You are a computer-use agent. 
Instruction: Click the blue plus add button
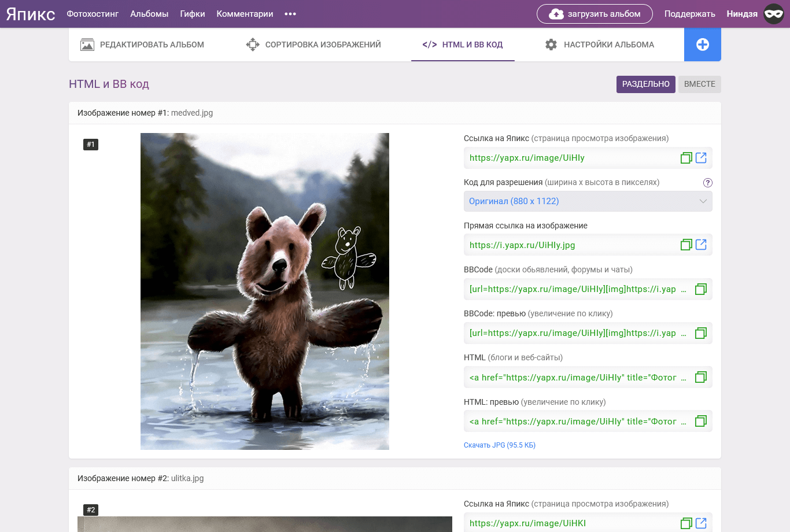point(702,45)
